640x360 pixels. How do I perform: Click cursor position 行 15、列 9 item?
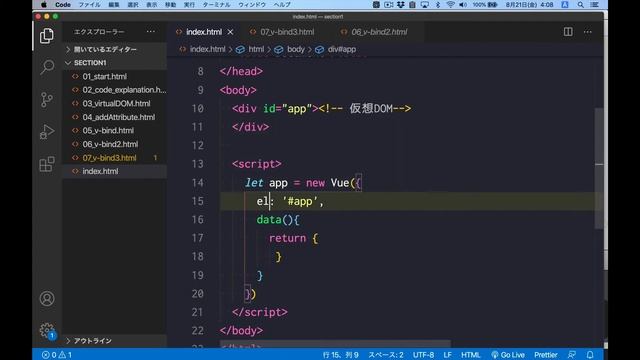[x=340, y=355]
